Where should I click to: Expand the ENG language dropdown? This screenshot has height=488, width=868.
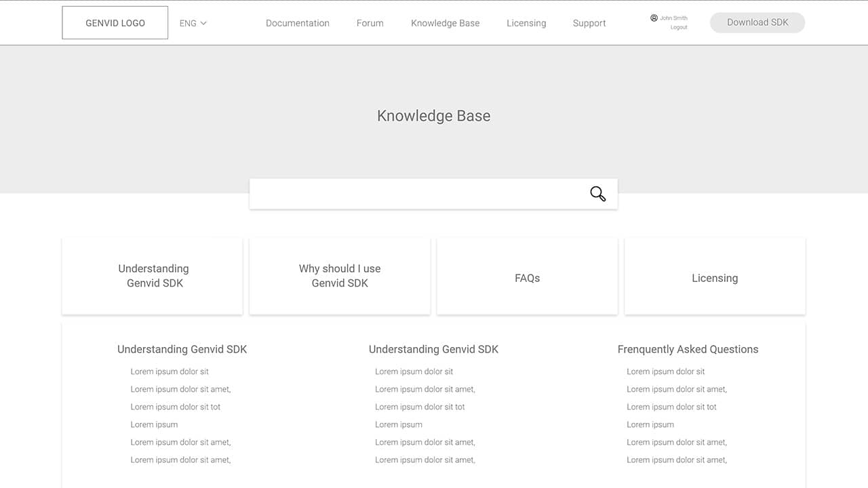[x=193, y=23]
